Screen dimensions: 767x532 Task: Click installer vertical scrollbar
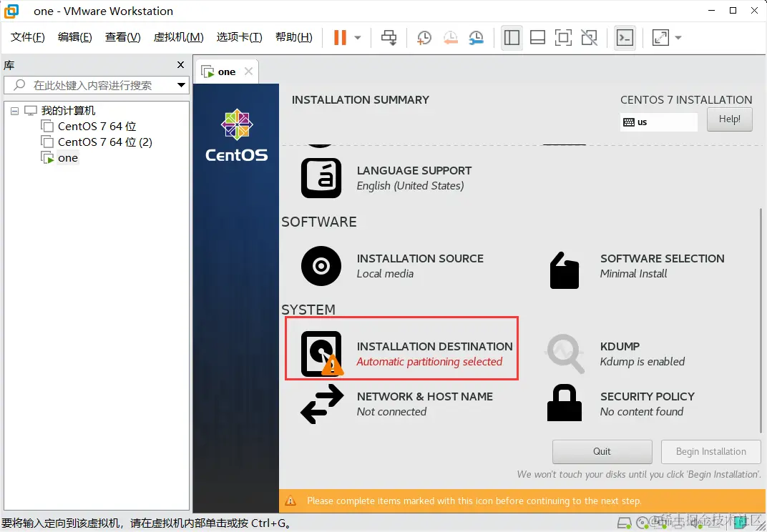pos(761,321)
